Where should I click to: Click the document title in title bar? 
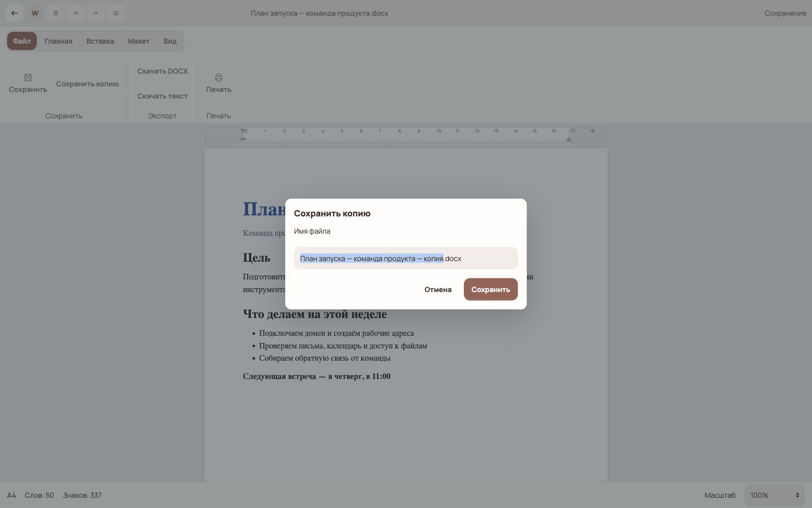(x=319, y=13)
